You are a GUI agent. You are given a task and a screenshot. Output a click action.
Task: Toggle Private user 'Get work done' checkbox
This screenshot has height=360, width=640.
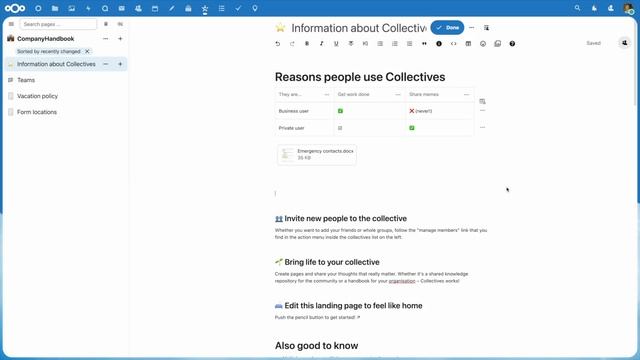pos(340,128)
